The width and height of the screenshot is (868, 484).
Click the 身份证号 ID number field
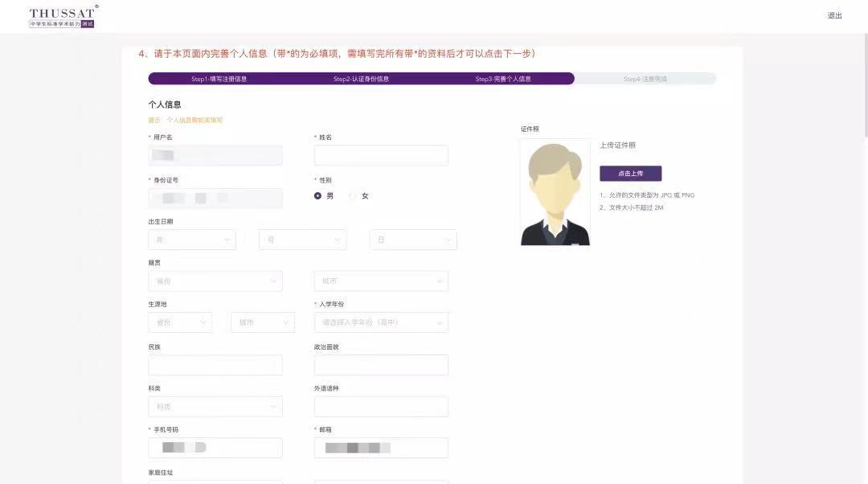215,199
